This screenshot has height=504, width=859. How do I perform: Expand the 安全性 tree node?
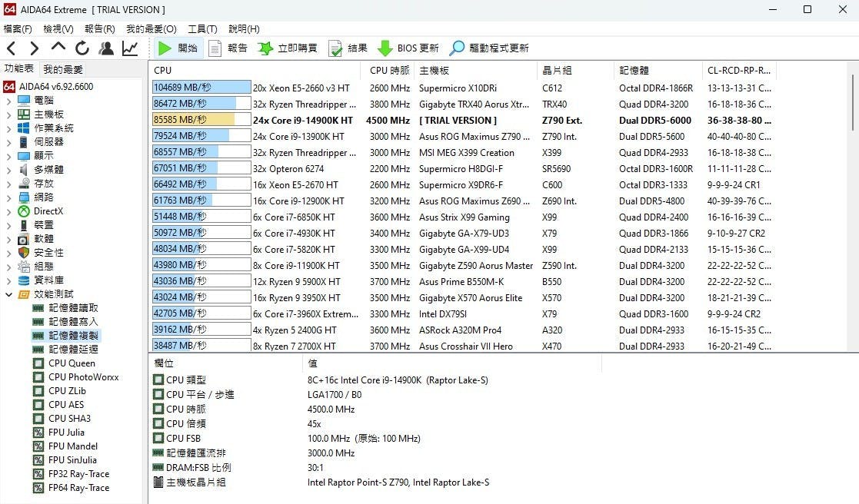pyautogui.click(x=8, y=253)
